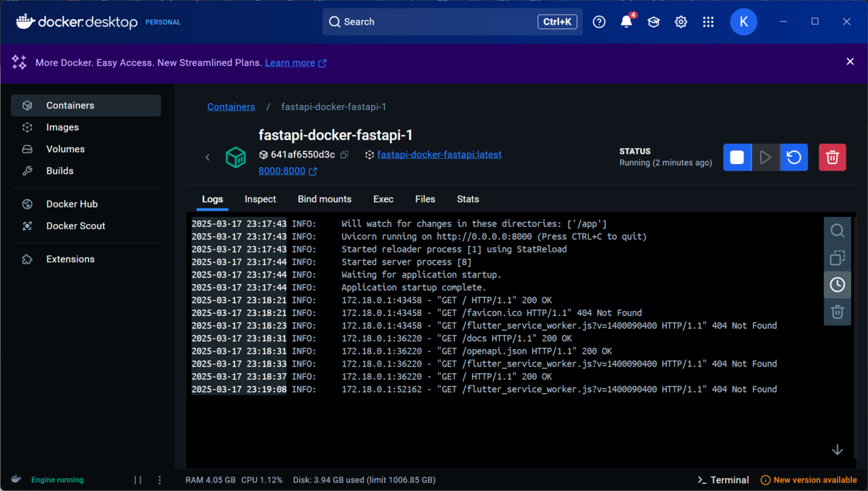
Task: Toggle timestamps with the clock icon
Action: [838, 285]
